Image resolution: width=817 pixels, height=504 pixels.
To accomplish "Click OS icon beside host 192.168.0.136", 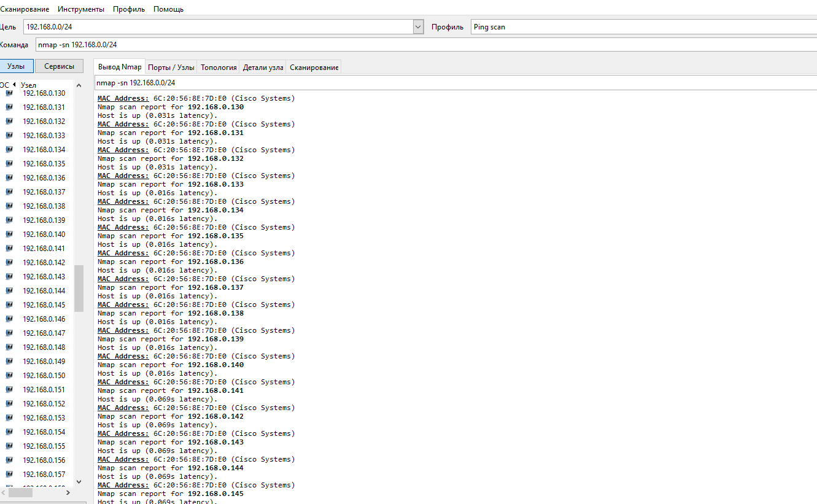I will tap(9, 178).
